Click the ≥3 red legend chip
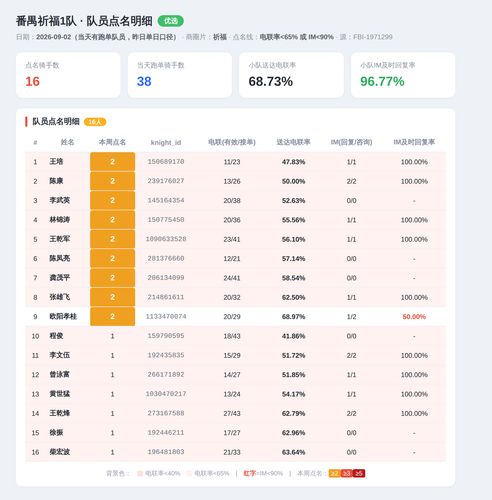The height and width of the screenshot is (500, 492). click(x=347, y=473)
